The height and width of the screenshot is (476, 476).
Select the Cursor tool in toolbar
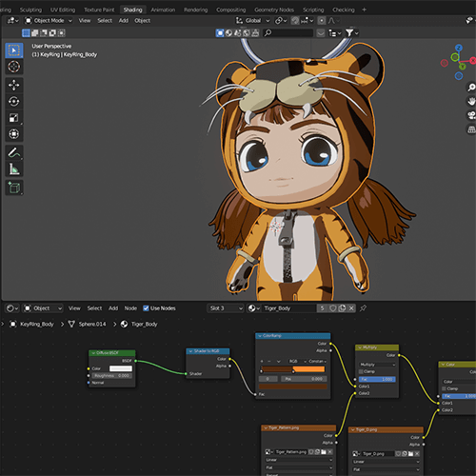click(x=14, y=67)
